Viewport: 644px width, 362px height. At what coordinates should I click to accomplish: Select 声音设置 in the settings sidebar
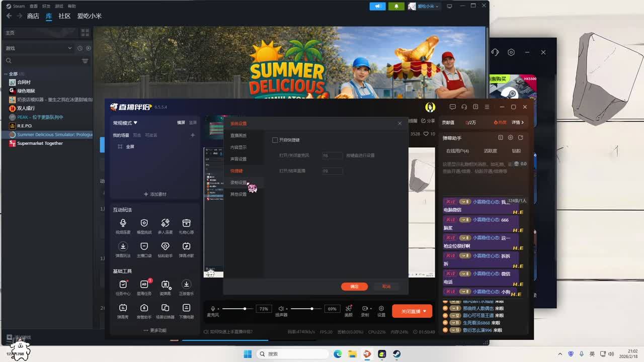[238, 159]
